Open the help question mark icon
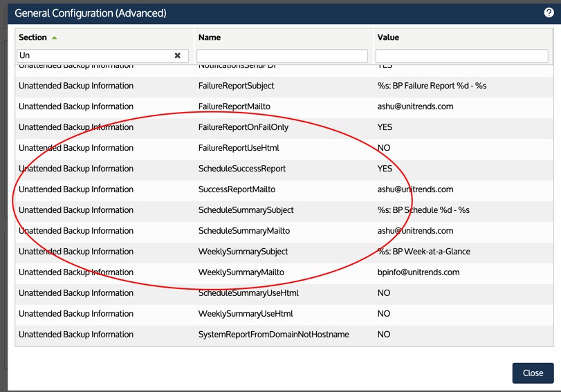 pyautogui.click(x=549, y=12)
